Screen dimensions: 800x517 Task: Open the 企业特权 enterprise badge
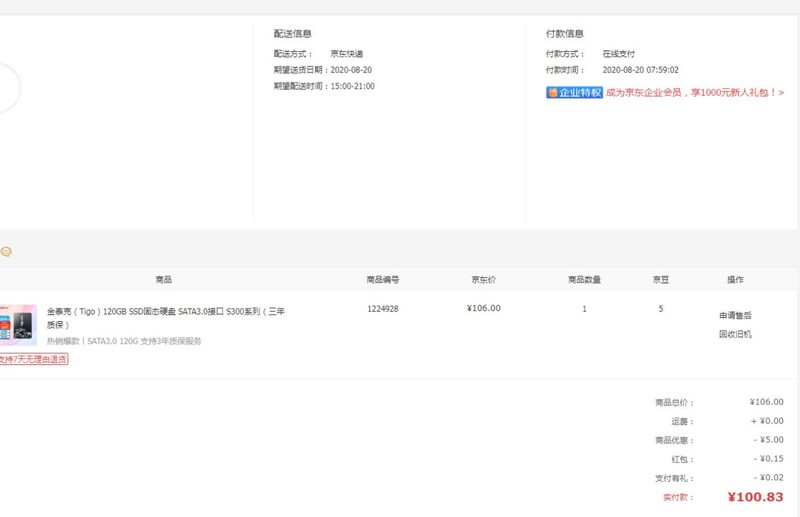(x=574, y=92)
